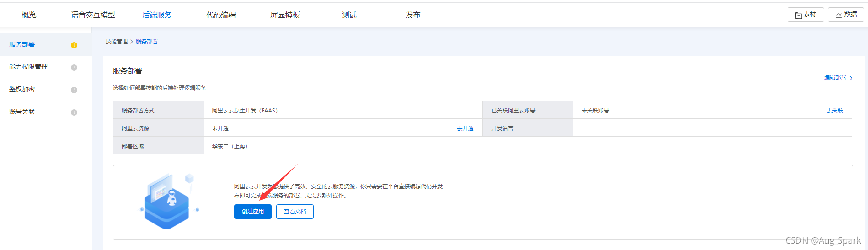Click 华东二（上海）region text
868x250 pixels.
click(x=230, y=146)
